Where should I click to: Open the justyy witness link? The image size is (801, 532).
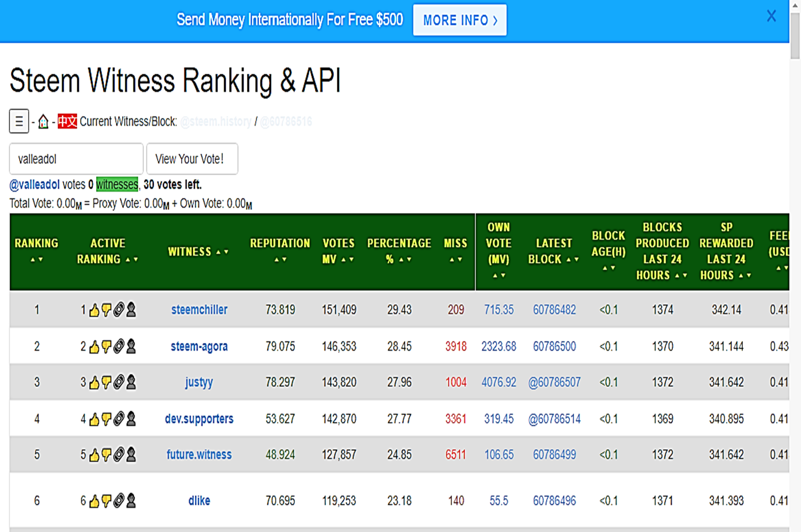click(199, 382)
